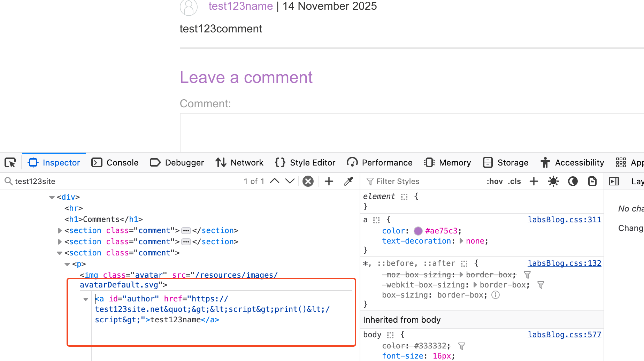Collapse the open comment section node
Screen dimensions: 644x361
[60, 253]
